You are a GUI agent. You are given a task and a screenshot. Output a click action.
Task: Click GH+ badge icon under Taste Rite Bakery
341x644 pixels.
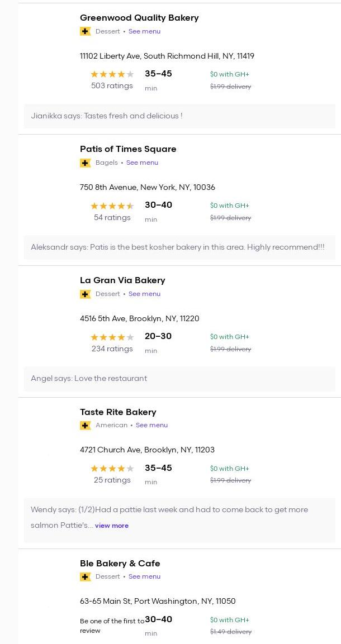coord(85,426)
